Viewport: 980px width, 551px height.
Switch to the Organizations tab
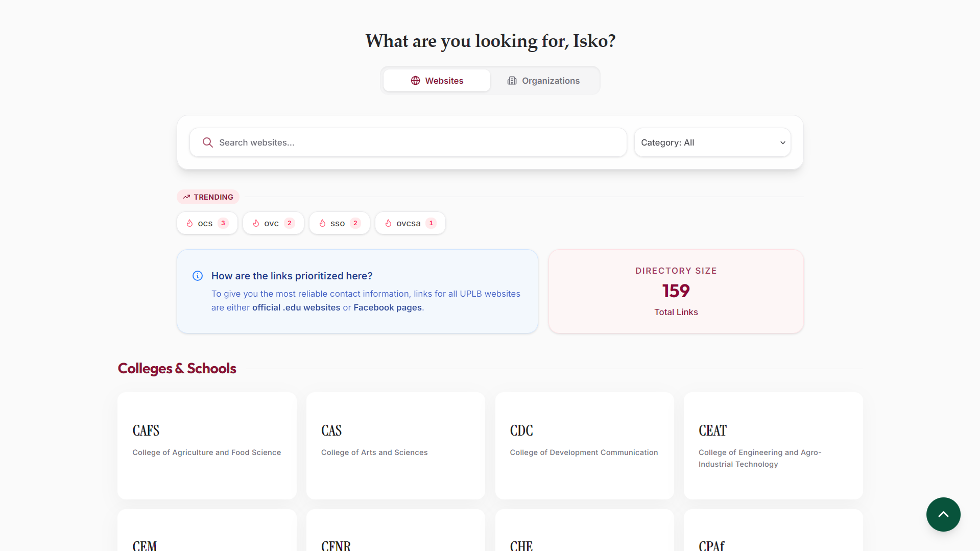[543, 81]
